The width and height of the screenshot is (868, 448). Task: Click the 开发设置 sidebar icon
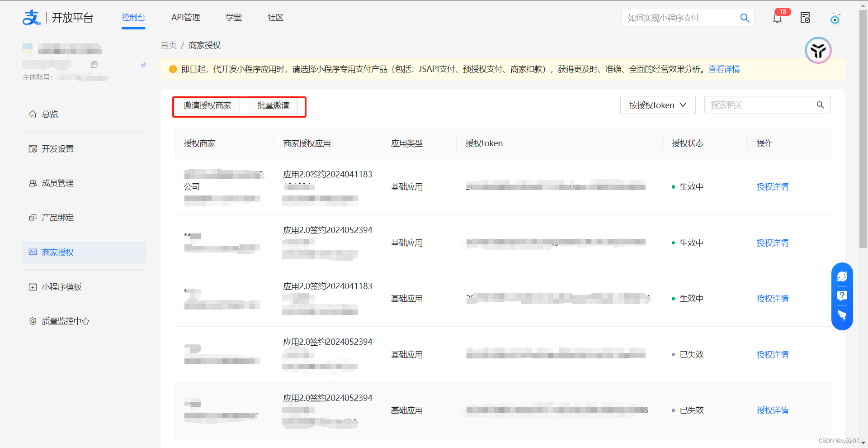point(33,148)
